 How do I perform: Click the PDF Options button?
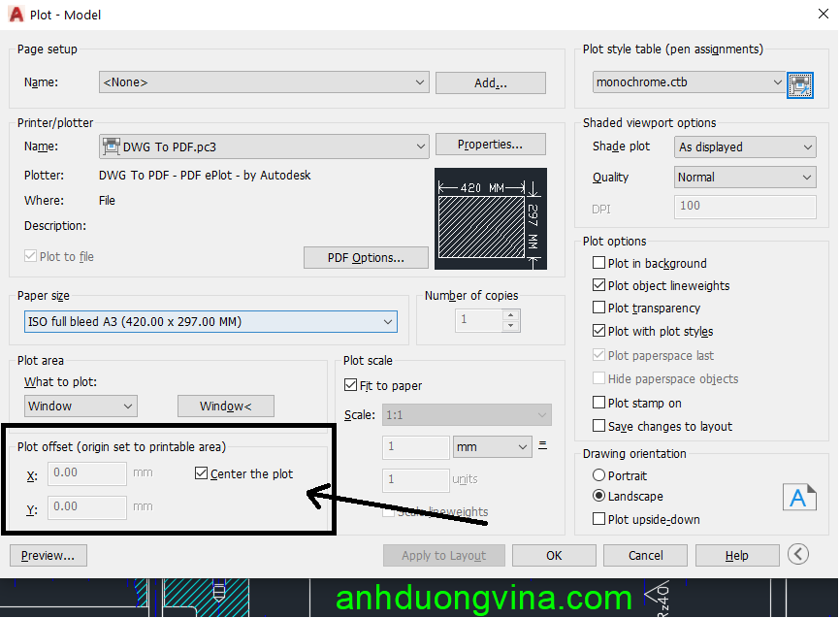(x=366, y=258)
